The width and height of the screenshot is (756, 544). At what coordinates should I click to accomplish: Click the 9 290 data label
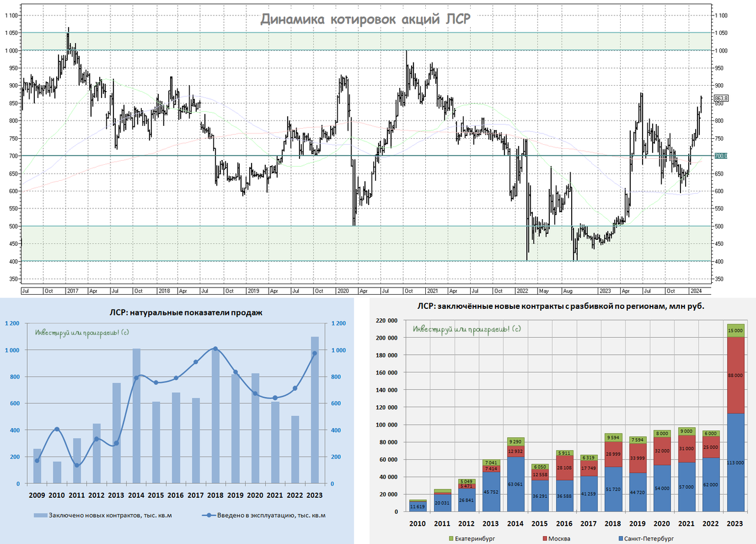click(516, 442)
